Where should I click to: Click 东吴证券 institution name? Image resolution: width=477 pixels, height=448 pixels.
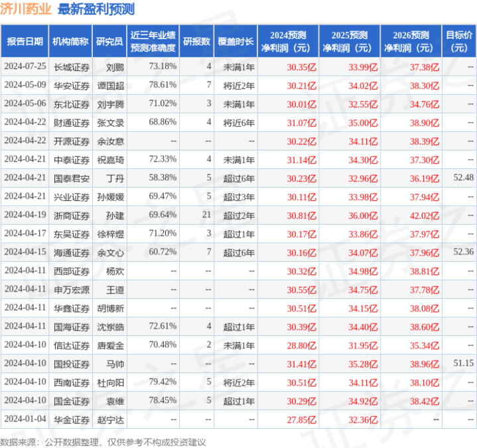coord(72,235)
